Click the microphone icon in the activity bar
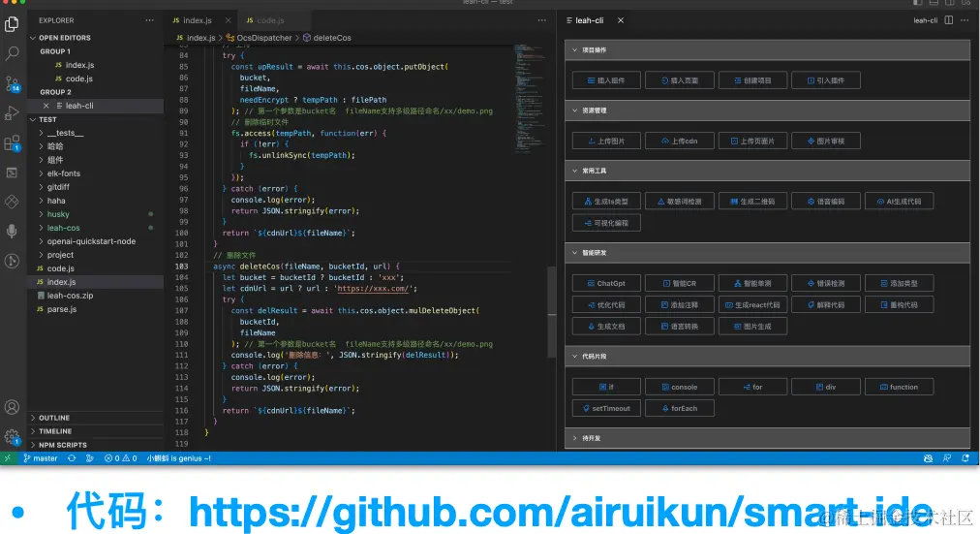 coord(12,231)
